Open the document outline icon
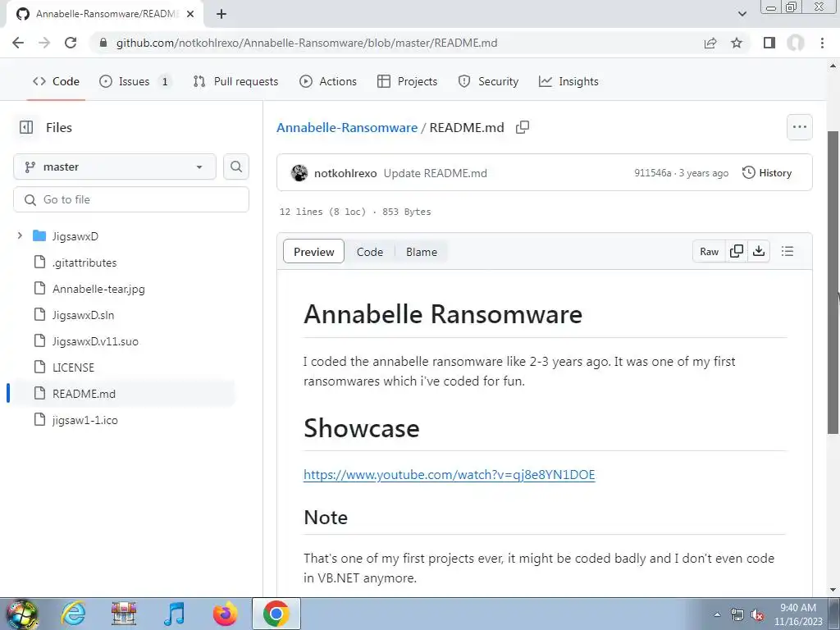 787,251
